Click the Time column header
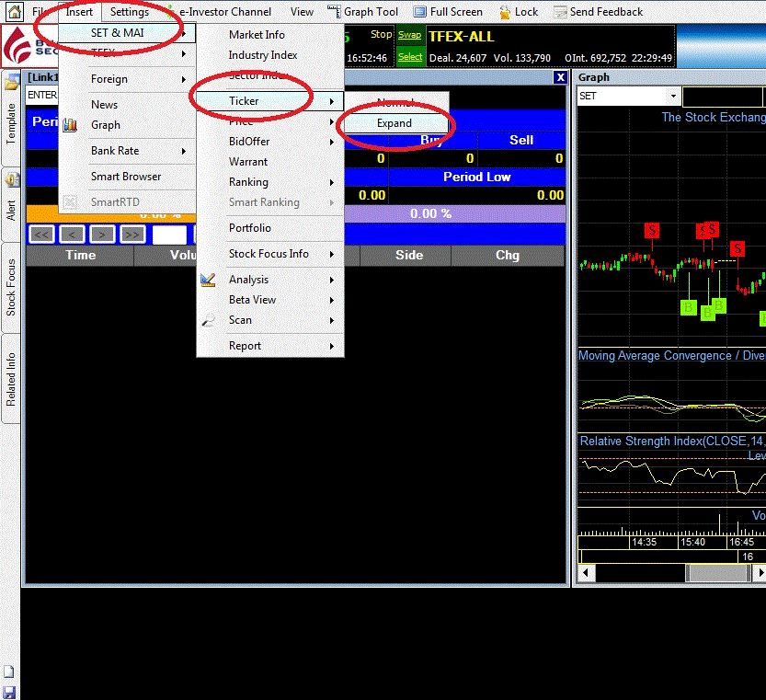 pos(81,255)
